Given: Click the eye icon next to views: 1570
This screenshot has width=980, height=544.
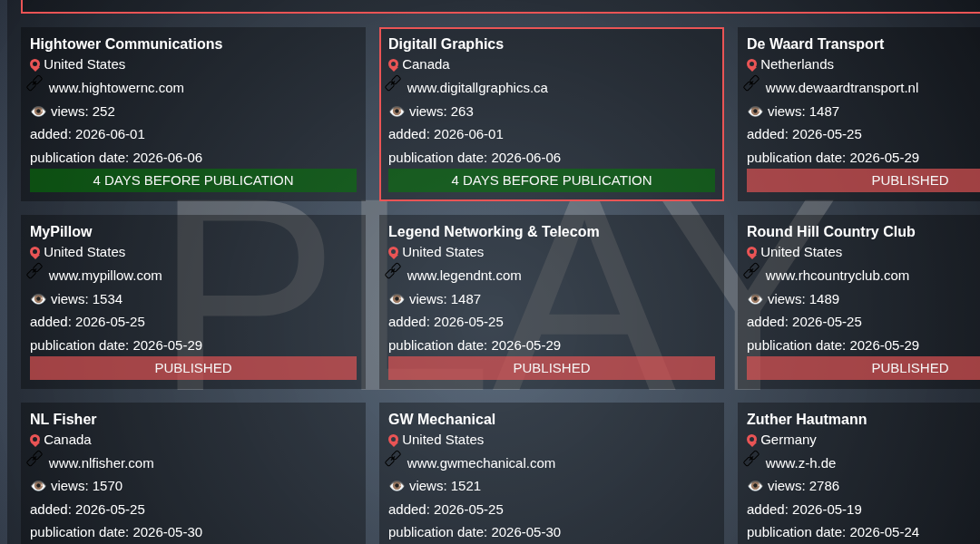Looking at the screenshot, I should [38, 487].
